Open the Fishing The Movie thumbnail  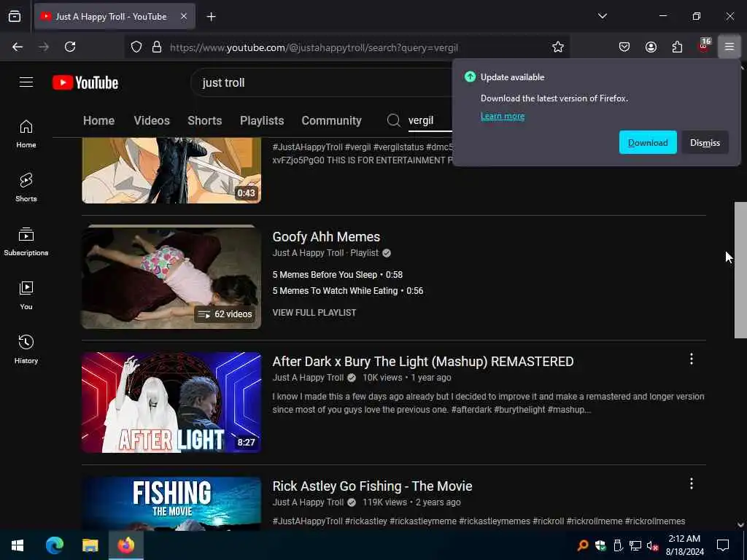coord(171,503)
